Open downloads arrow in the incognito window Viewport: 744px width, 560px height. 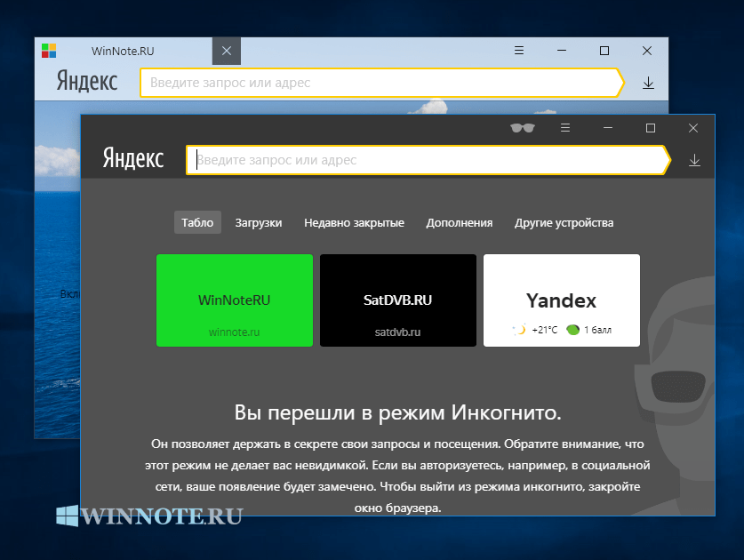[694, 160]
